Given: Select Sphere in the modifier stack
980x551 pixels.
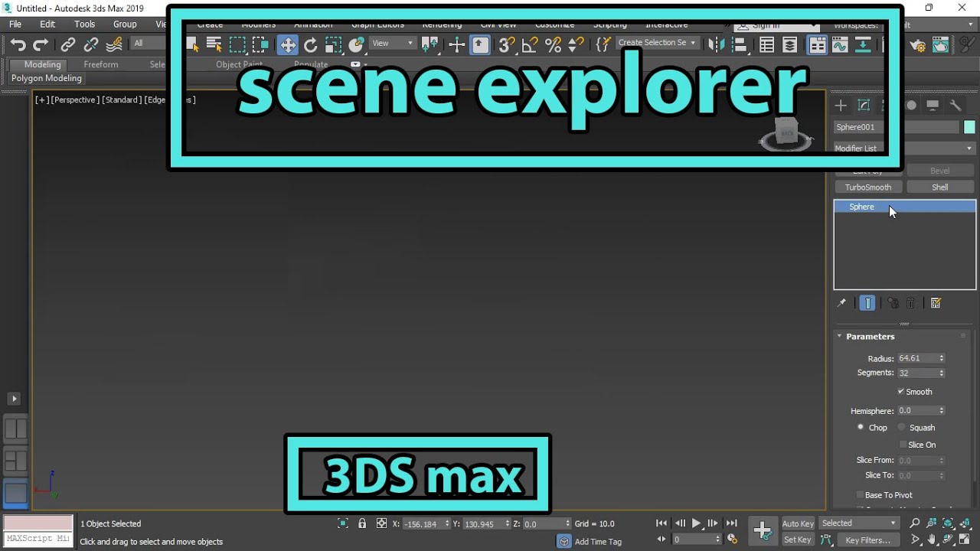Looking at the screenshot, I should click(904, 207).
